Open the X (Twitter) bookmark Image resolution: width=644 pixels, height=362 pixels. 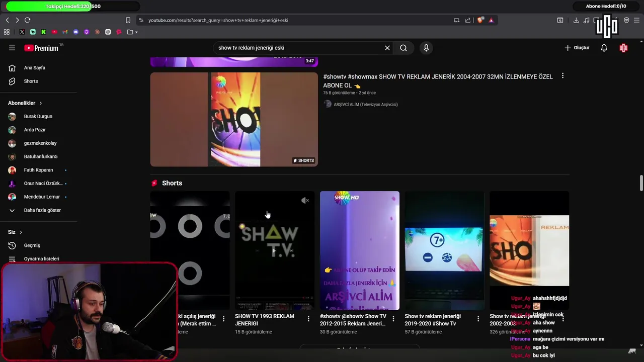[x=22, y=32]
